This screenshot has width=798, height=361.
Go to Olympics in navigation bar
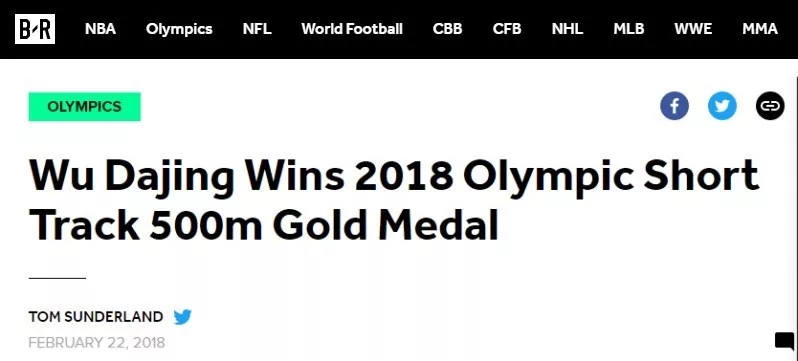click(x=179, y=29)
